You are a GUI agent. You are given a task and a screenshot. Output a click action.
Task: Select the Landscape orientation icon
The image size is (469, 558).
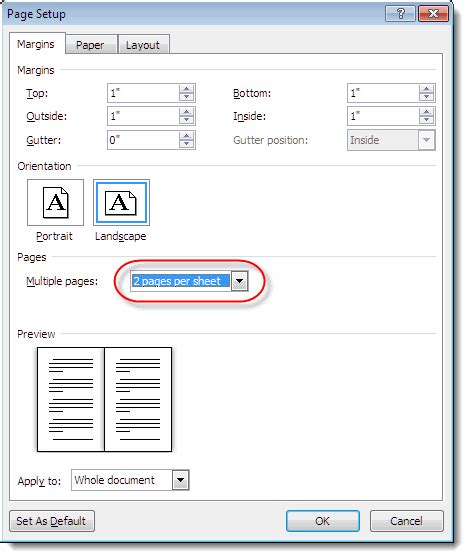tap(121, 202)
